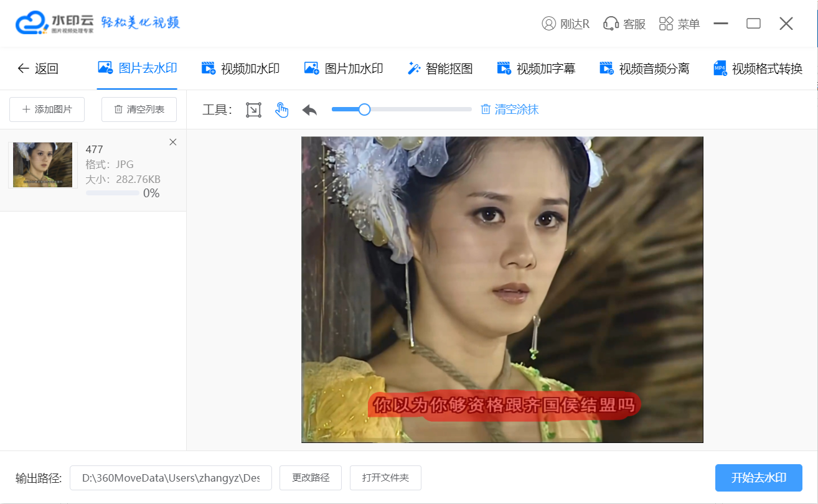818x504 pixels.
Task: Undo the last smear action
Action: (x=309, y=110)
